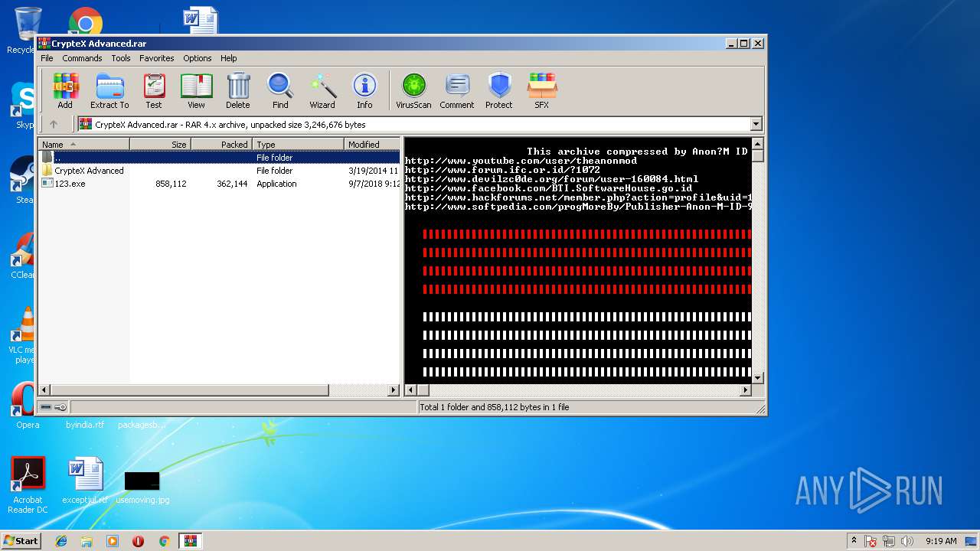Click the softpedia.com comment line
980x551 pixels.
(x=578, y=207)
